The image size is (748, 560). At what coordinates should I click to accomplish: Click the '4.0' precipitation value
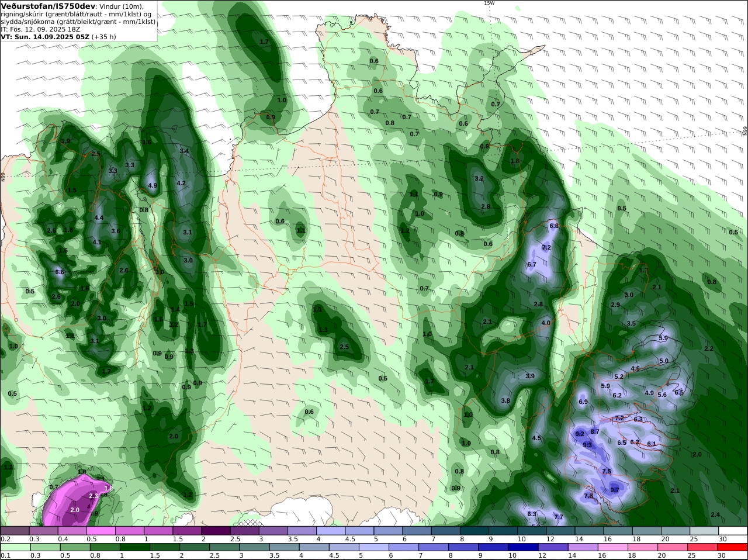point(546,323)
